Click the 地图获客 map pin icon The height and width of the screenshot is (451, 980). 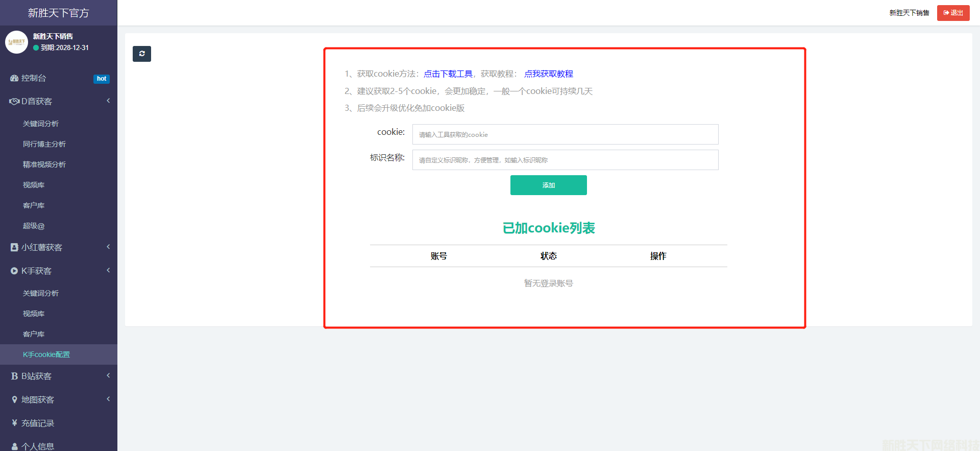14,400
